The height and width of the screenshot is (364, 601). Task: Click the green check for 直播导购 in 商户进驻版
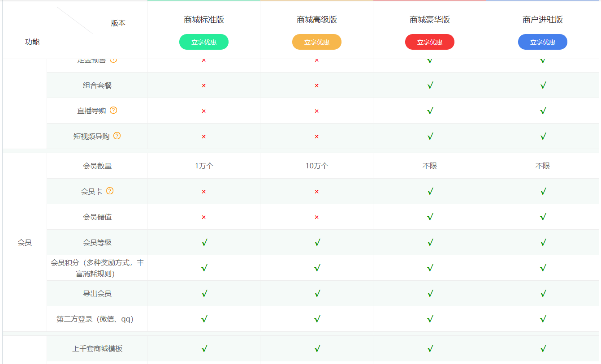pyautogui.click(x=543, y=111)
